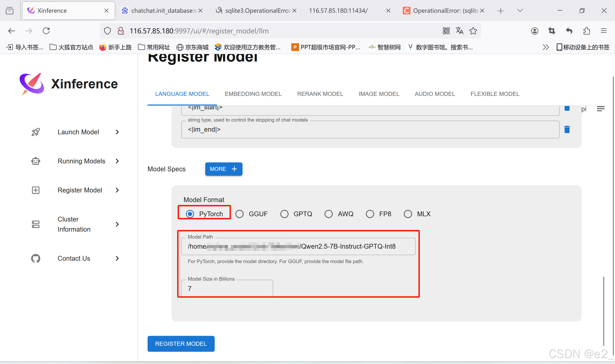Image resolution: width=615 pixels, height=364 pixels.
Task: Click the Running Models robot icon
Action: [36, 161]
